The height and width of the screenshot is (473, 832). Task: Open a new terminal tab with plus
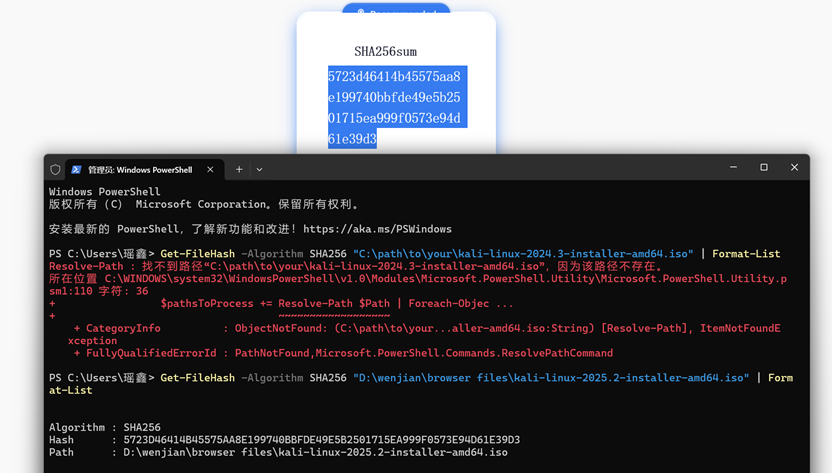point(239,169)
